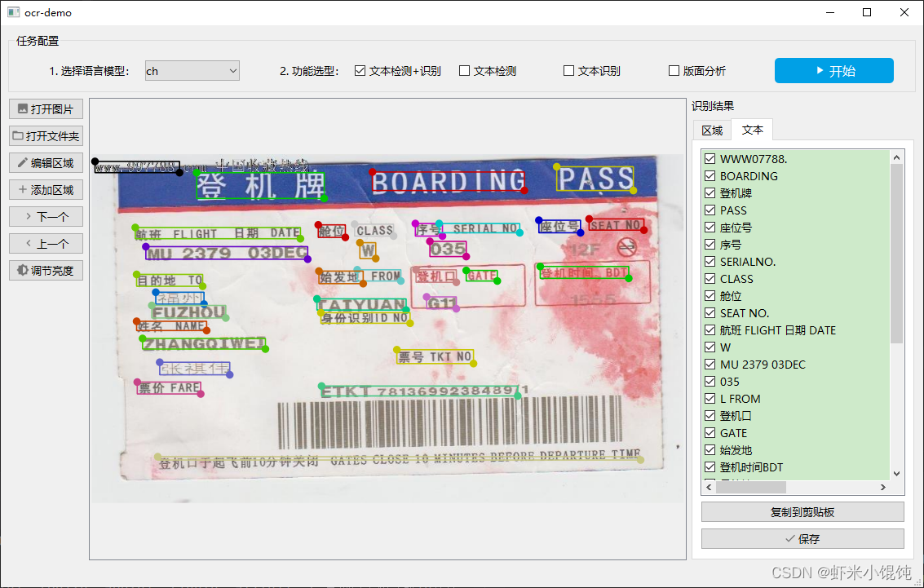Click the horizontal scrollbar left arrow
Image resolution: width=924 pixels, height=588 pixels.
coord(709,487)
